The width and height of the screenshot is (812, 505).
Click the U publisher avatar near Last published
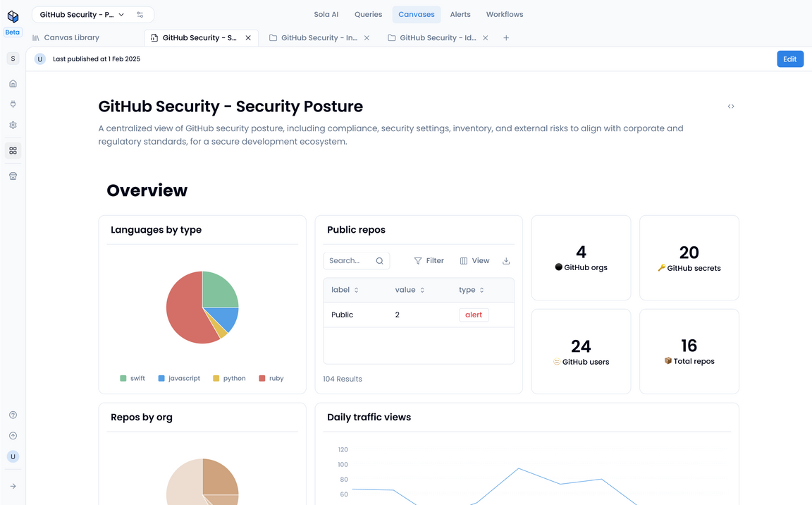[40, 59]
